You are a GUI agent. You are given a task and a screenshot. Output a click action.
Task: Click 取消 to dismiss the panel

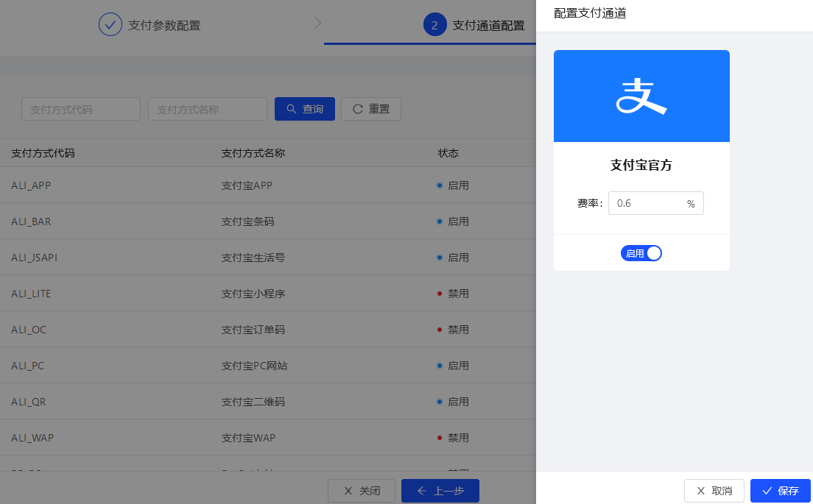[714, 491]
